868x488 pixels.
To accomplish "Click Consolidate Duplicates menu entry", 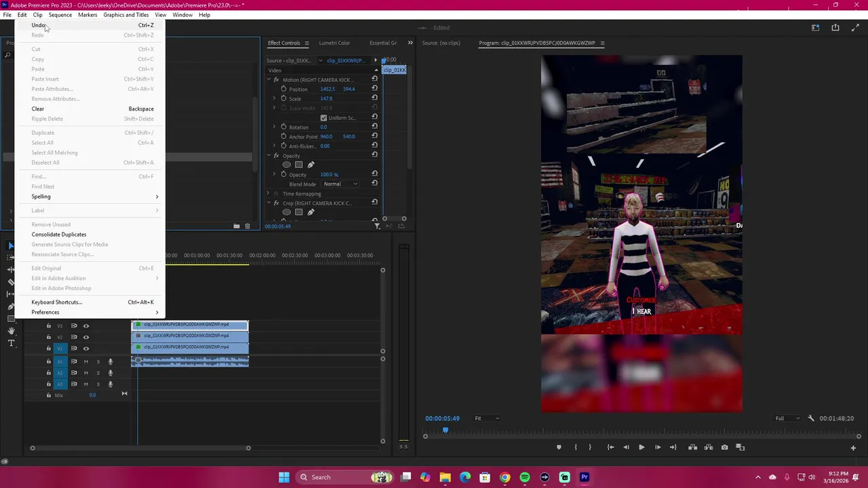I will point(58,235).
